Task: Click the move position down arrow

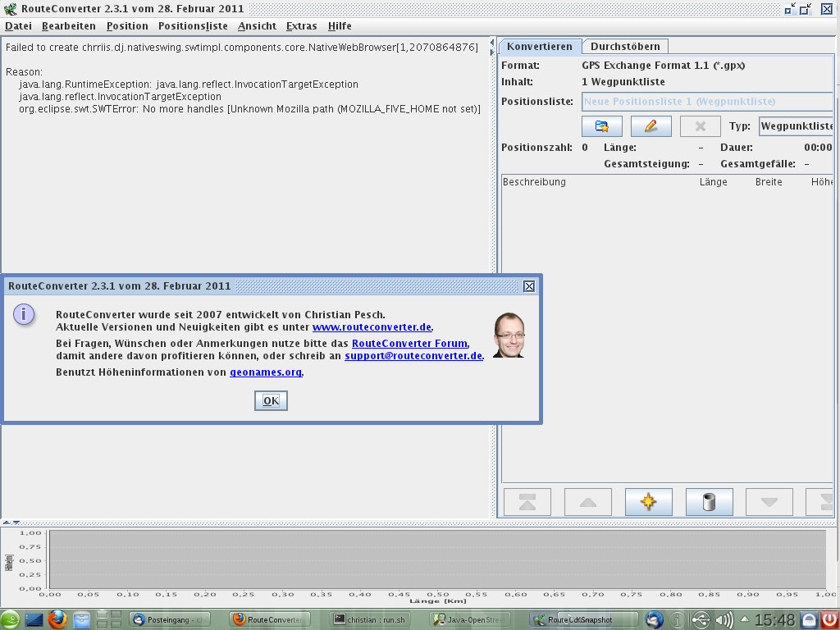Action: [x=769, y=502]
